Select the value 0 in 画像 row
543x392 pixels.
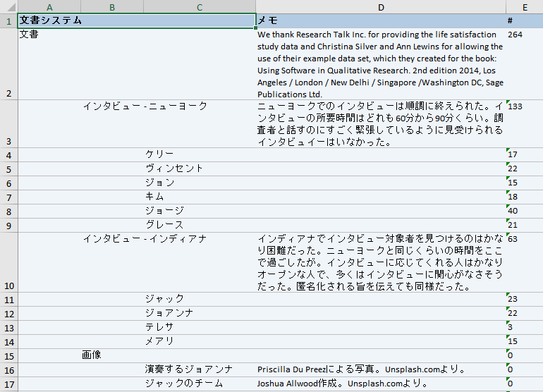(x=525, y=355)
